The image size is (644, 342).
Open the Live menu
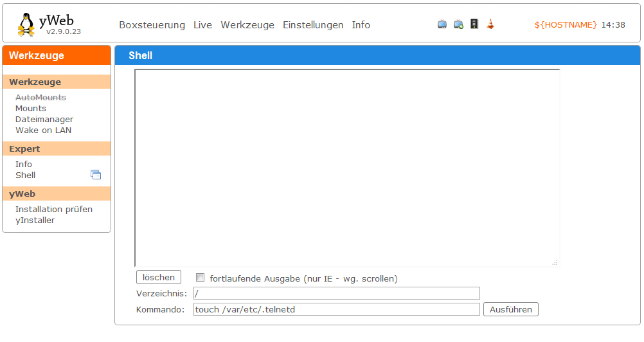(202, 25)
